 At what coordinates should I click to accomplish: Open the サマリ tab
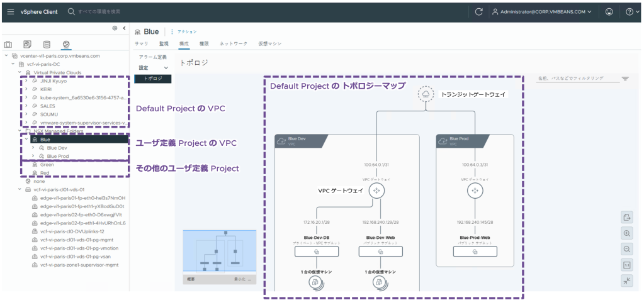coord(141,44)
